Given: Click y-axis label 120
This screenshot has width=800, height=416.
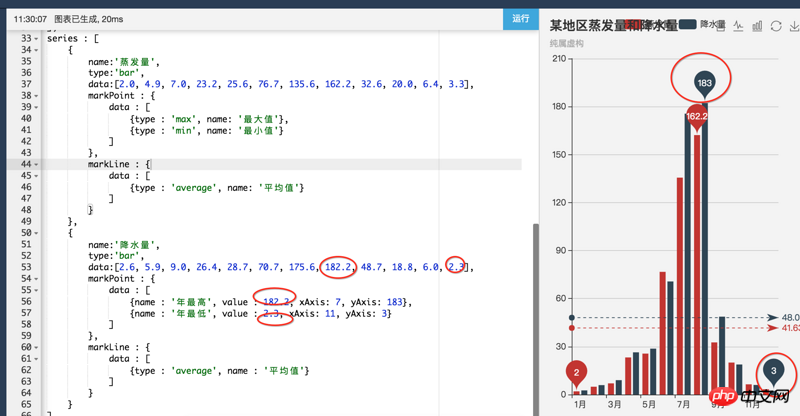Looking at the screenshot, I should (559, 203).
